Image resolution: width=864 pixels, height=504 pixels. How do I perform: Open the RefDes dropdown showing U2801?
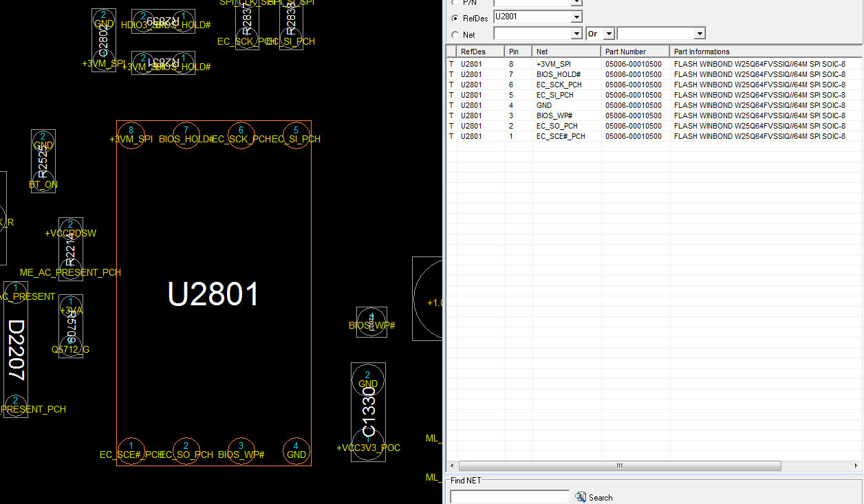click(x=576, y=17)
